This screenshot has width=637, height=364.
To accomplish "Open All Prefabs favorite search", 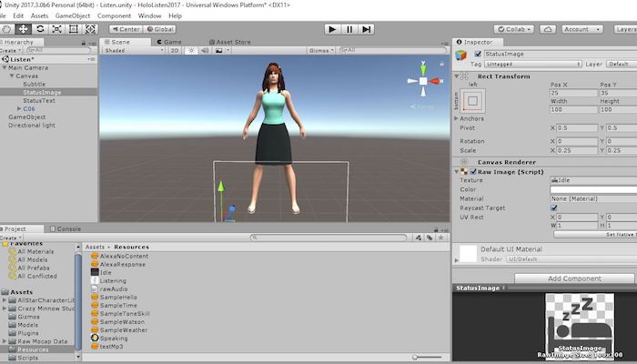I will [34, 268].
